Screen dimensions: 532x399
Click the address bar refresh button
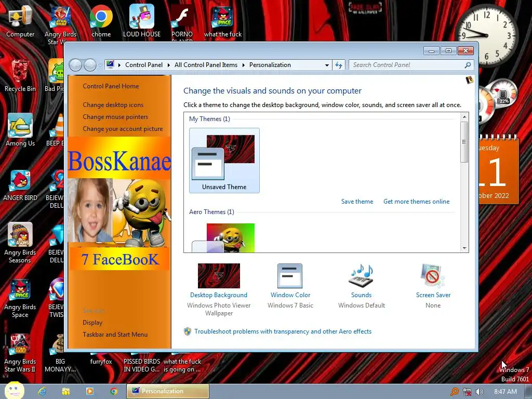pyautogui.click(x=339, y=65)
